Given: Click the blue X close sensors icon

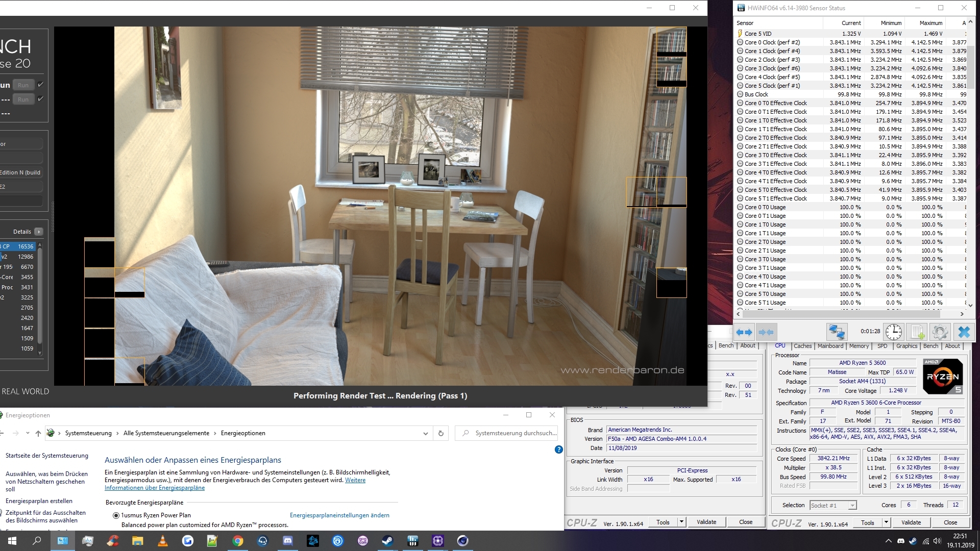Looking at the screenshot, I should coord(964,332).
